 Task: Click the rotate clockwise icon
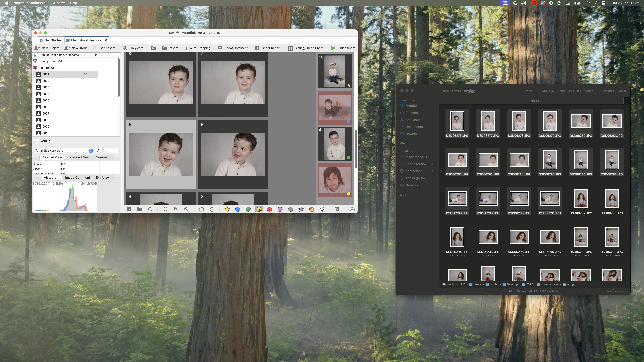pos(212,209)
